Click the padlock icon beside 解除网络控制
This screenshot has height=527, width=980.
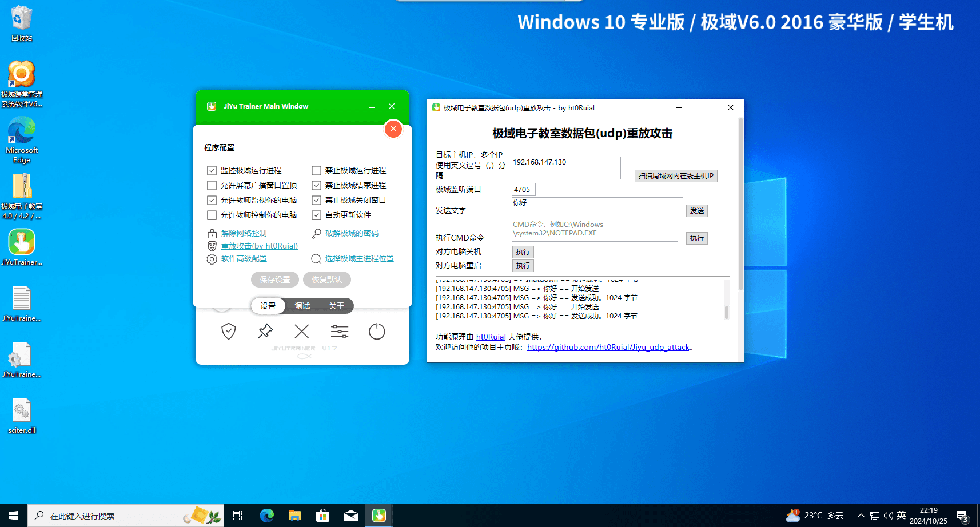coord(212,233)
